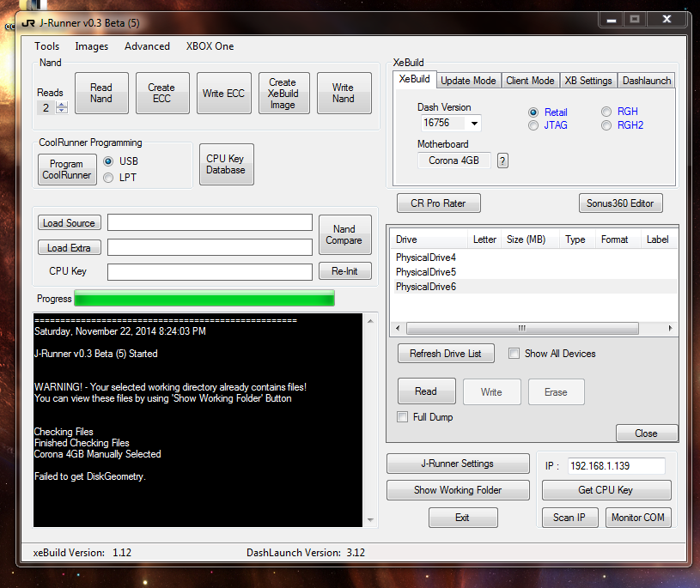Click the Load Extra button

70,247
